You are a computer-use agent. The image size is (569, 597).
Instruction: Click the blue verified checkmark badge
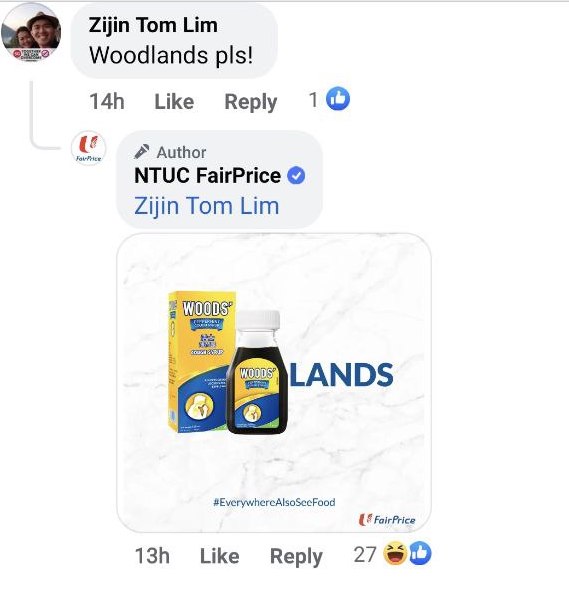(296, 176)
